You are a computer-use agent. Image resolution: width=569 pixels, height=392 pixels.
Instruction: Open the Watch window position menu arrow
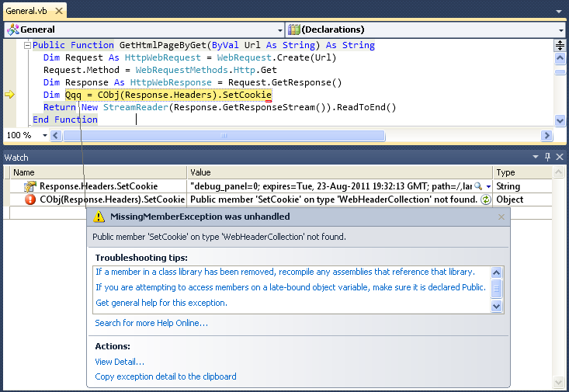[536, 157]
